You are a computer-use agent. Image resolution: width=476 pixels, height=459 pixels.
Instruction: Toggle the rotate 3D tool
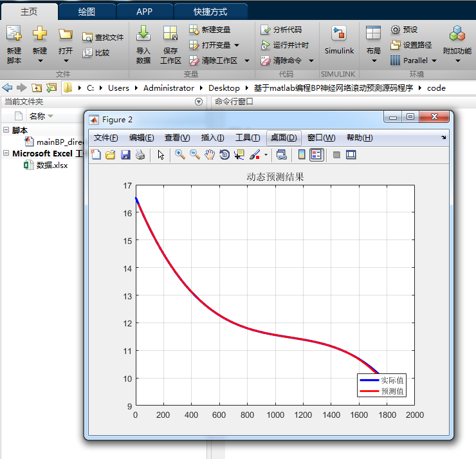coord(224,155)
